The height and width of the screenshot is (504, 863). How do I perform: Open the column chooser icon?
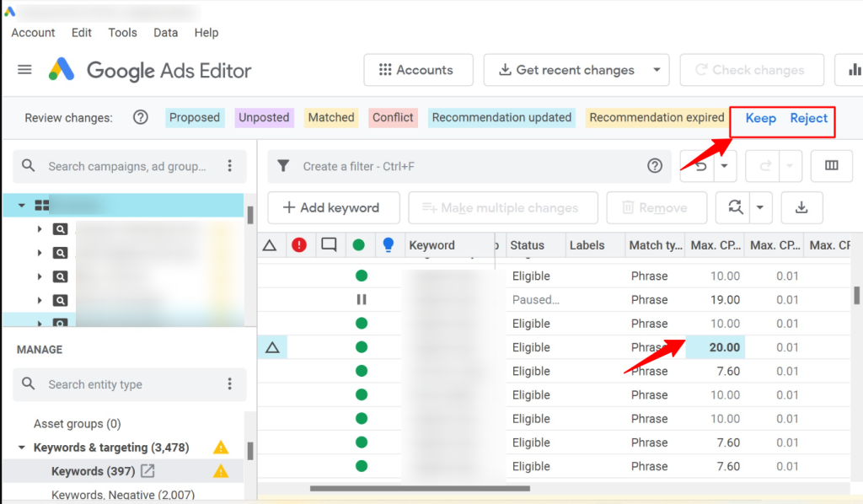tap(833, 166)
